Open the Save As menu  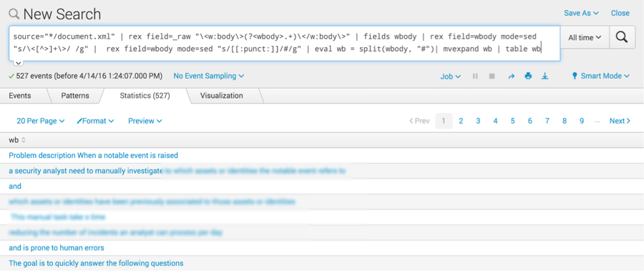[x=581, y=13]
